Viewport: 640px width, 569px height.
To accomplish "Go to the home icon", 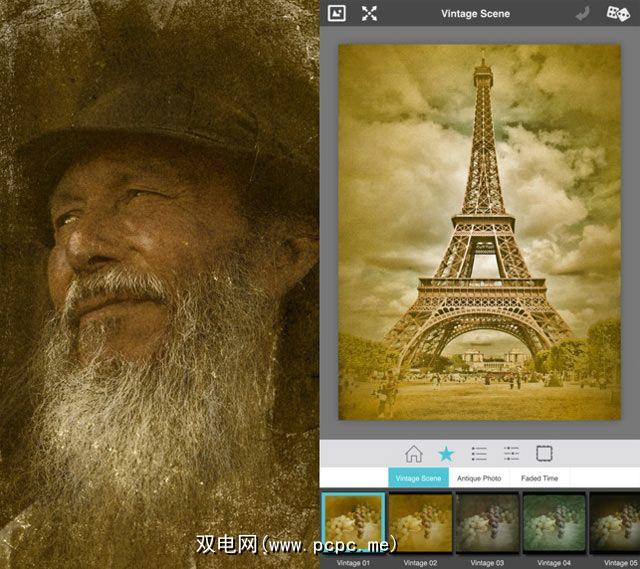I will [x=413, y=453].
